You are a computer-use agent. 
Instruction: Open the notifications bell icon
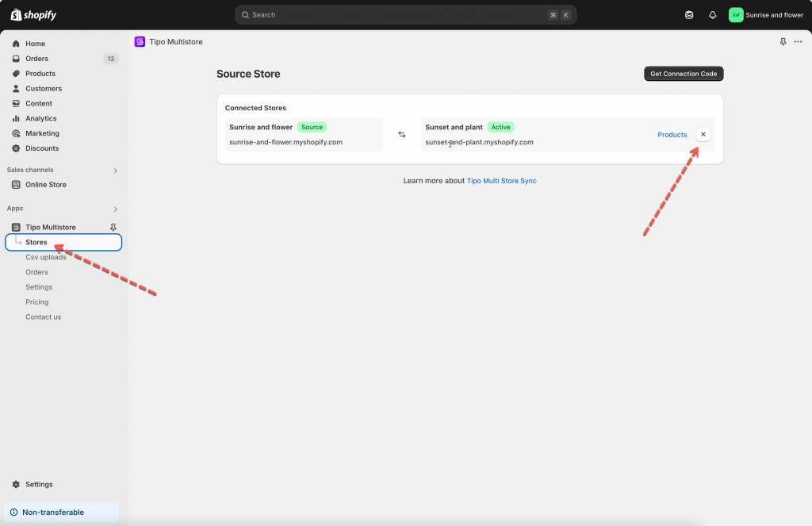(x=712, y=15)
